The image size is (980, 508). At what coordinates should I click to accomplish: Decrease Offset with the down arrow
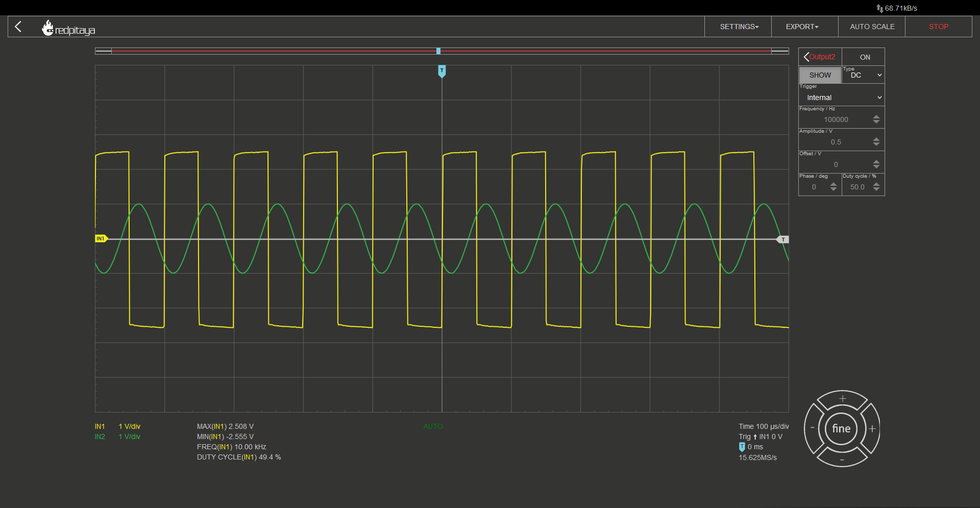point(876,167)
